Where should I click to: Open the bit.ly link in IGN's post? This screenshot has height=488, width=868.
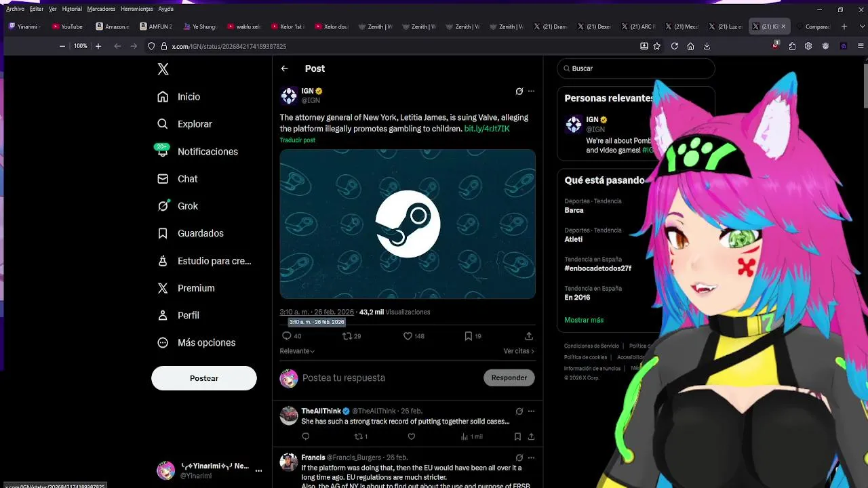[x=487, y=129]
